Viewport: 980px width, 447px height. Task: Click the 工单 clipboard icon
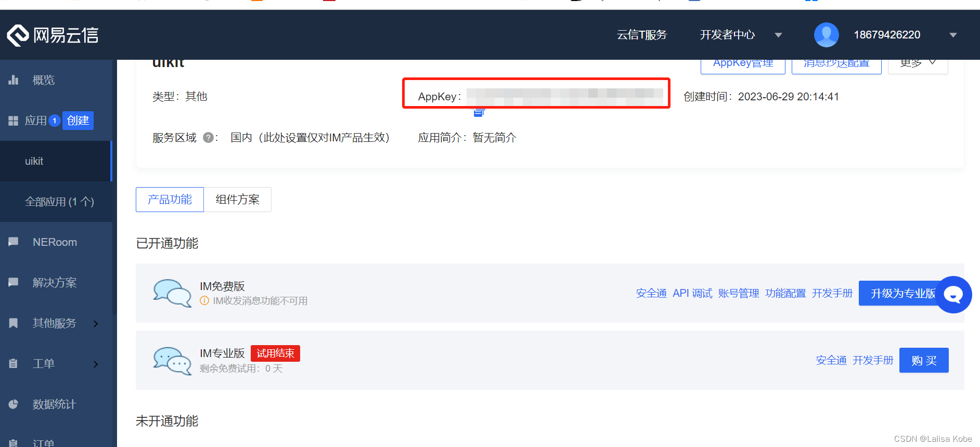click(x=14, y=363)
